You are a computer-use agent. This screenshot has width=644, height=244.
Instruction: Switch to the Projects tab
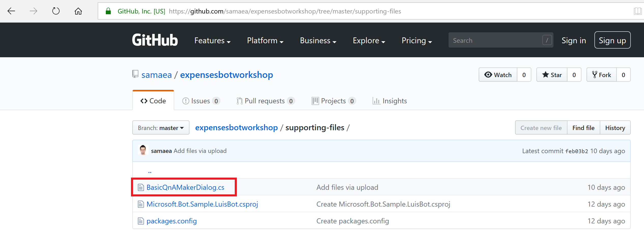click(334, 101)
